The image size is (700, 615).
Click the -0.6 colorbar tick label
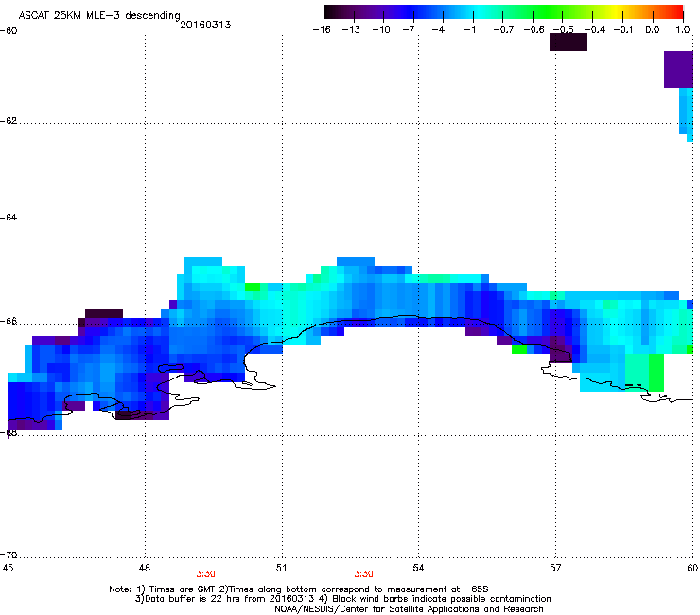[x=534, y=30]
